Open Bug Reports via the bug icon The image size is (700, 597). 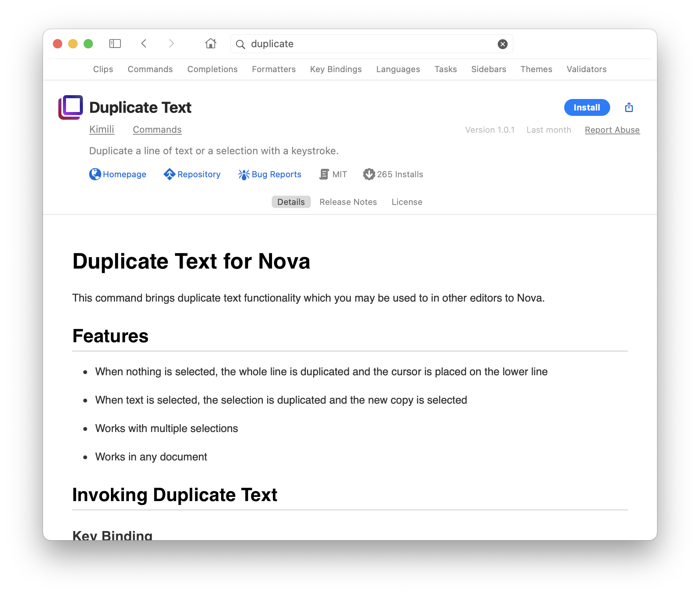[x=244, y=174]
